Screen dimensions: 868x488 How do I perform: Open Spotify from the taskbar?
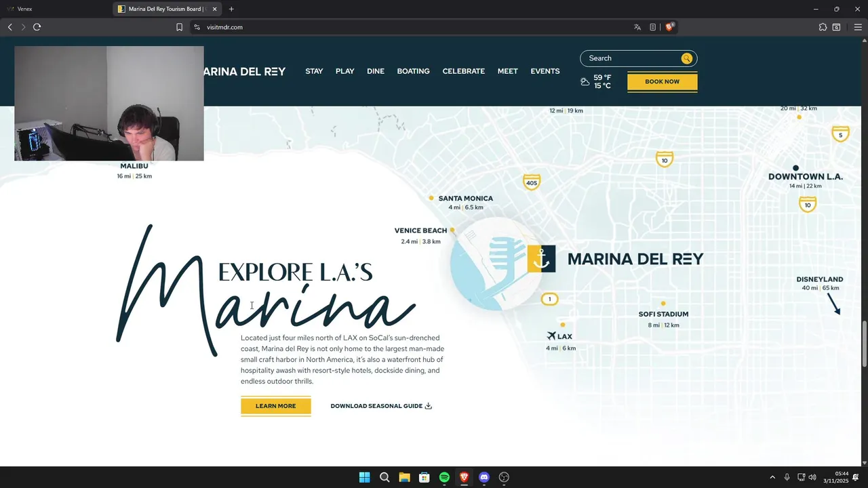click(x=444, y=477)
